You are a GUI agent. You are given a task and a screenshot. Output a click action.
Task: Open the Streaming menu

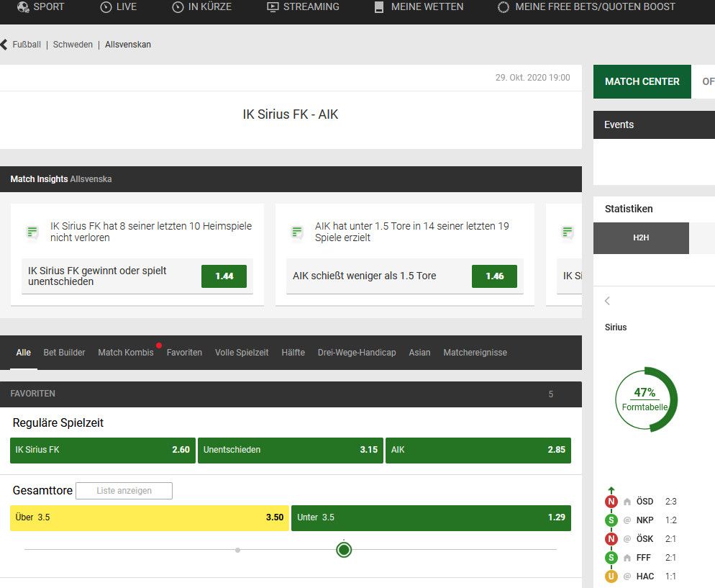pyautogui.click(x=304, y=7)
